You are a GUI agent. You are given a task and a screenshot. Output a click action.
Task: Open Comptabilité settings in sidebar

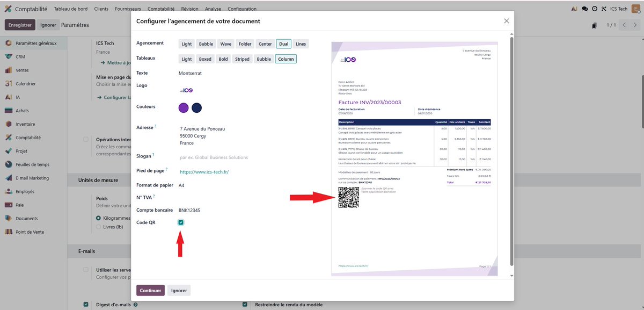coord(33,138)
